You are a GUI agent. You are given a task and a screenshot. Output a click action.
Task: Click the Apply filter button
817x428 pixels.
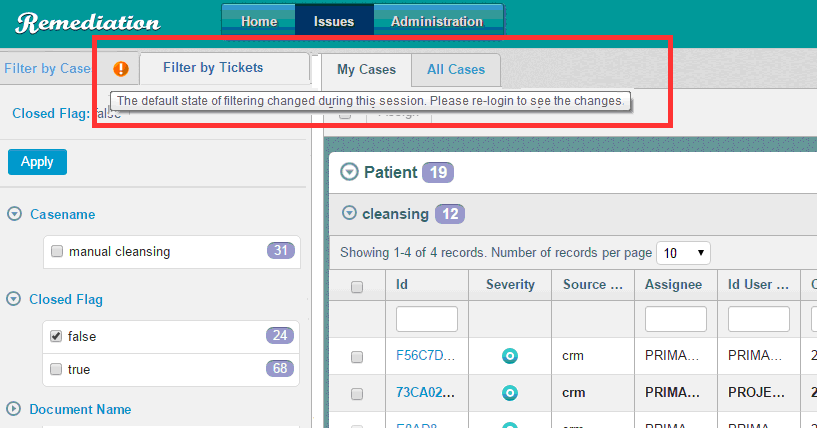pyautogui.click(x=37, y=162)
